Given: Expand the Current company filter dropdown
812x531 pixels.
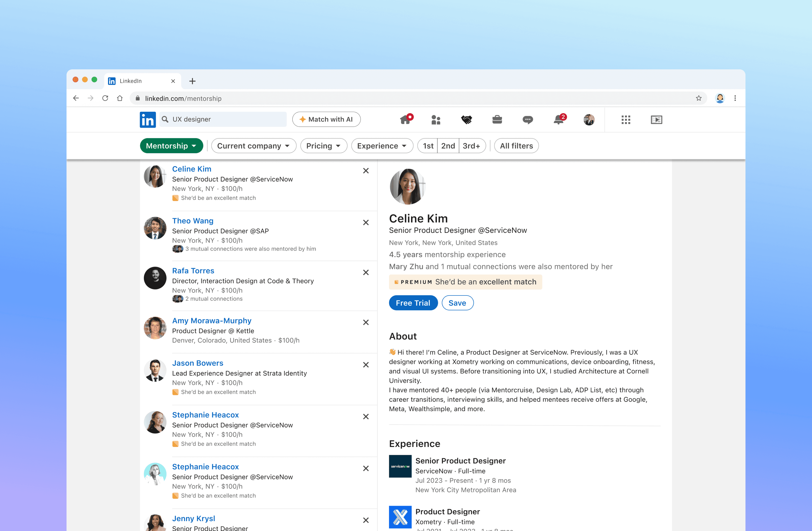Looking at the screenshot, I should 254,146.
